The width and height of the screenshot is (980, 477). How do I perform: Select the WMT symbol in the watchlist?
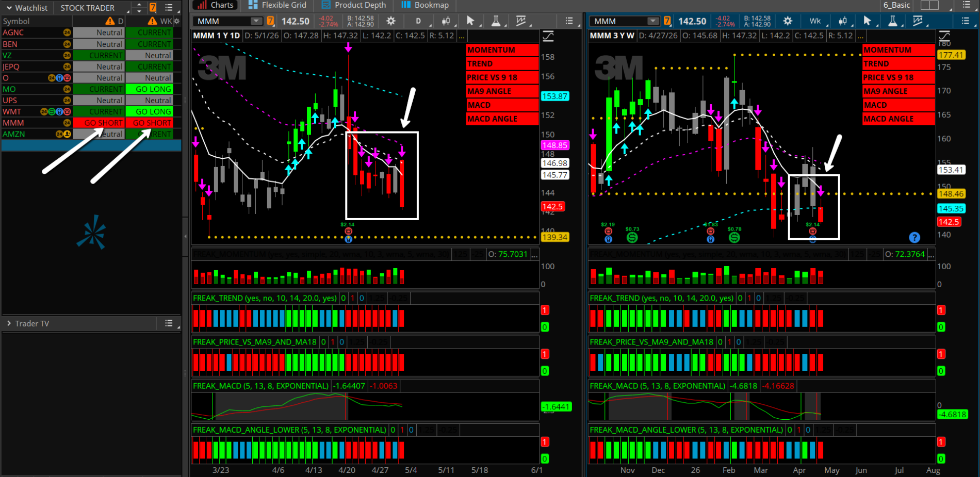pyautogui.click(x=12, y=112)
